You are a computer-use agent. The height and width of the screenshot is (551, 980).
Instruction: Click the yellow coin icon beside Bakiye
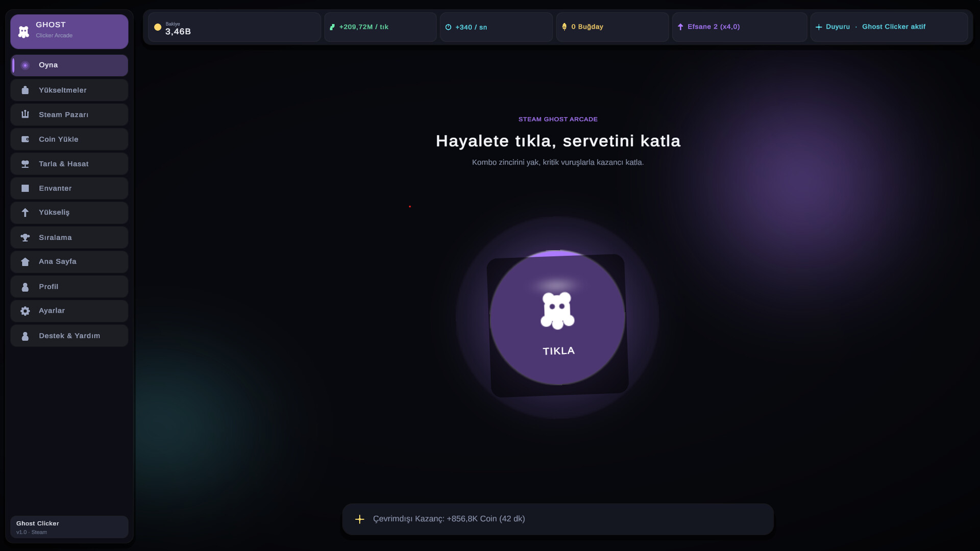pyautogui.click(x=158, y=27)
